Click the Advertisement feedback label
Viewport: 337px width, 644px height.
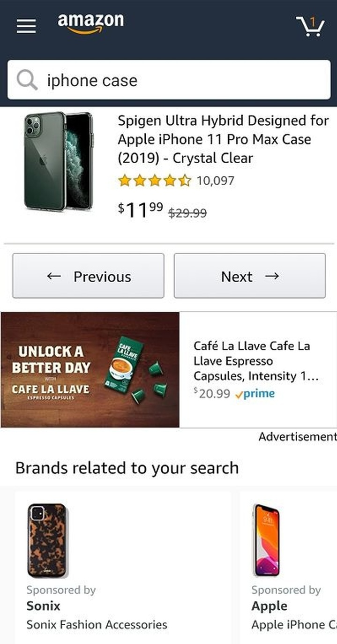click(297, 437)
